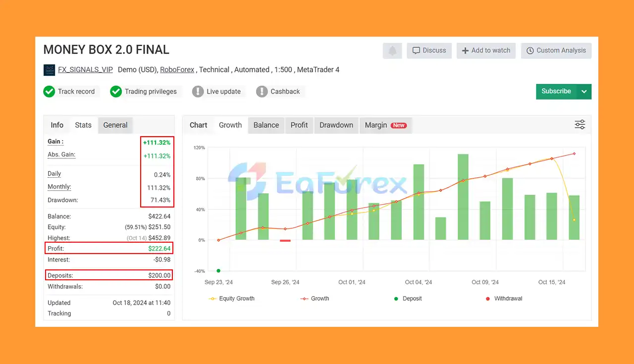Image resolution: width=634 pixels, height=364 pixels.
Task: Open chart settings sliders icon
Action: pos(580,125)
